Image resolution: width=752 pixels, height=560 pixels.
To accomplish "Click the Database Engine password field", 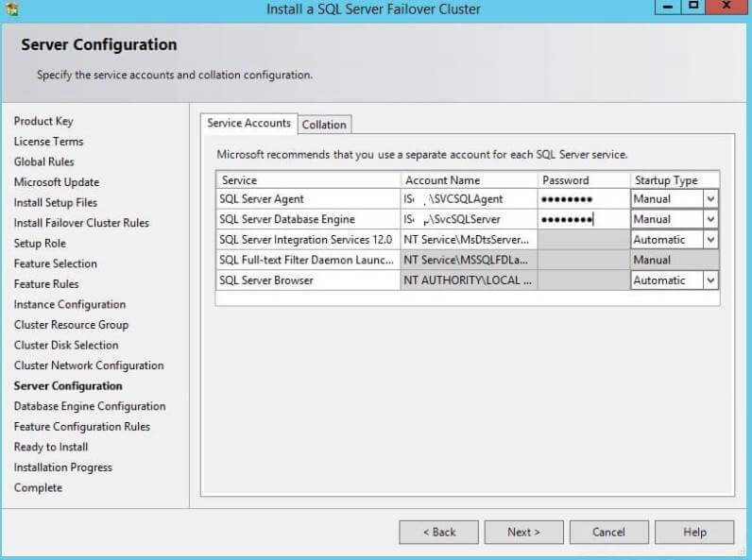I will pyautogui.click(x=584, y=219).
